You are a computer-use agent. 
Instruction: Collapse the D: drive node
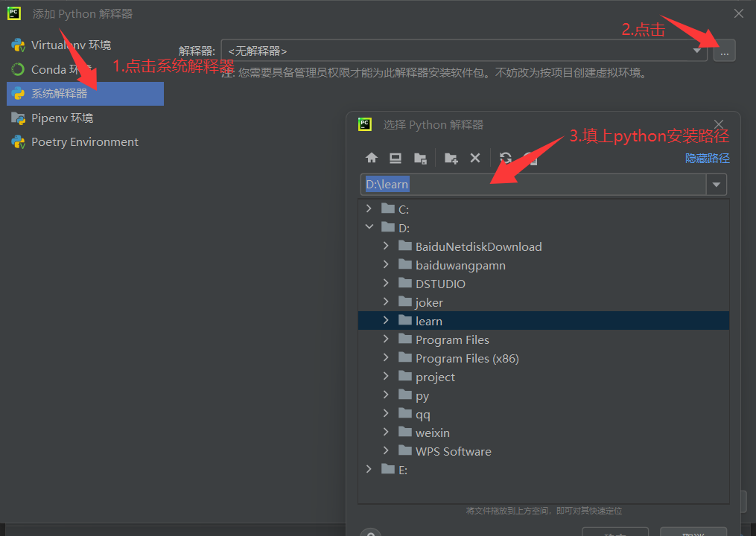coord(369,226)
